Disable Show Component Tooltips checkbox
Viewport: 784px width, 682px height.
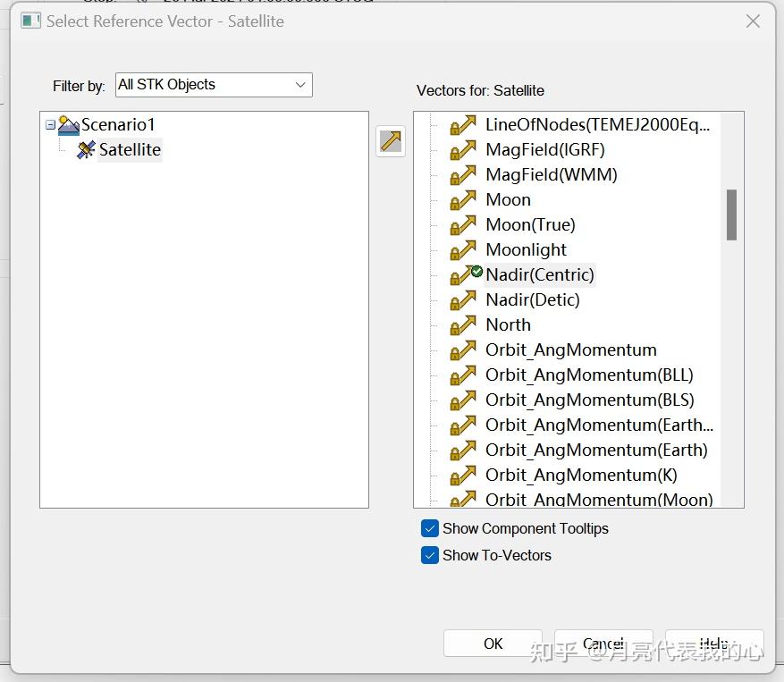pos(429,528)
